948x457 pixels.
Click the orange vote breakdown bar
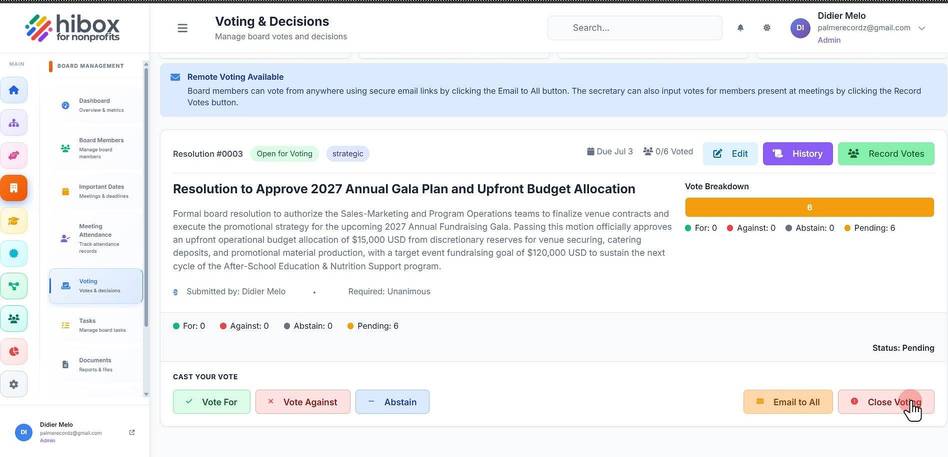[x=809, y=207]
